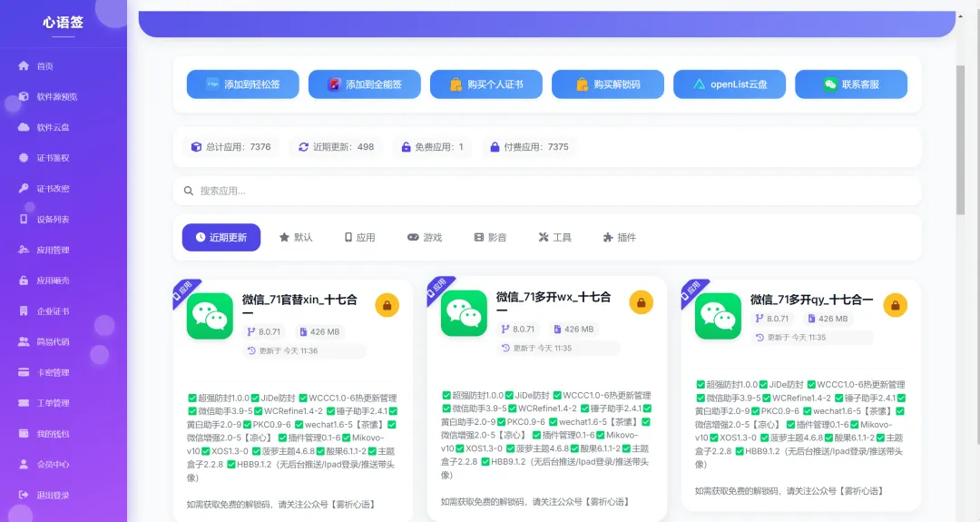Click the phone icon for 设备列表
Image resolution: width=980 pixels, height=522 pixels.
coord(24,219)
